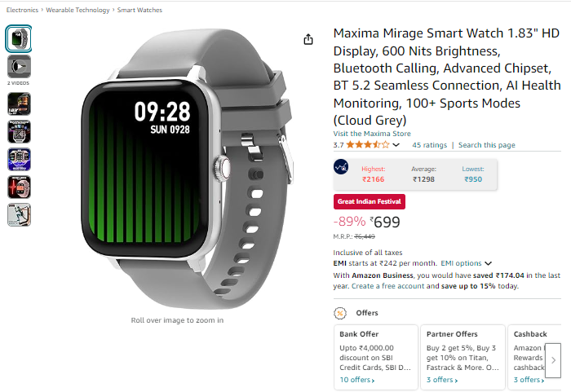The image size is (571, 392).
Task: Select the third product image thumbnail
Action: pyautogui.click(x=19, y=104)
